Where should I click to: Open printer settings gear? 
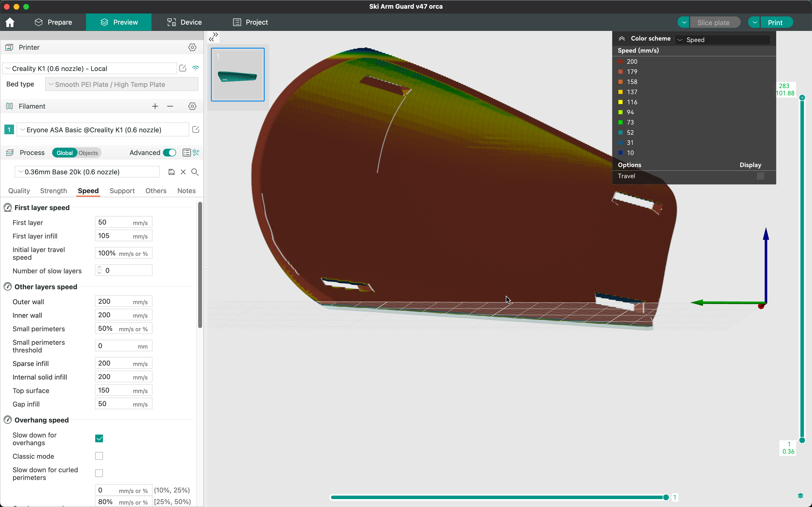[x=192, y=47]
